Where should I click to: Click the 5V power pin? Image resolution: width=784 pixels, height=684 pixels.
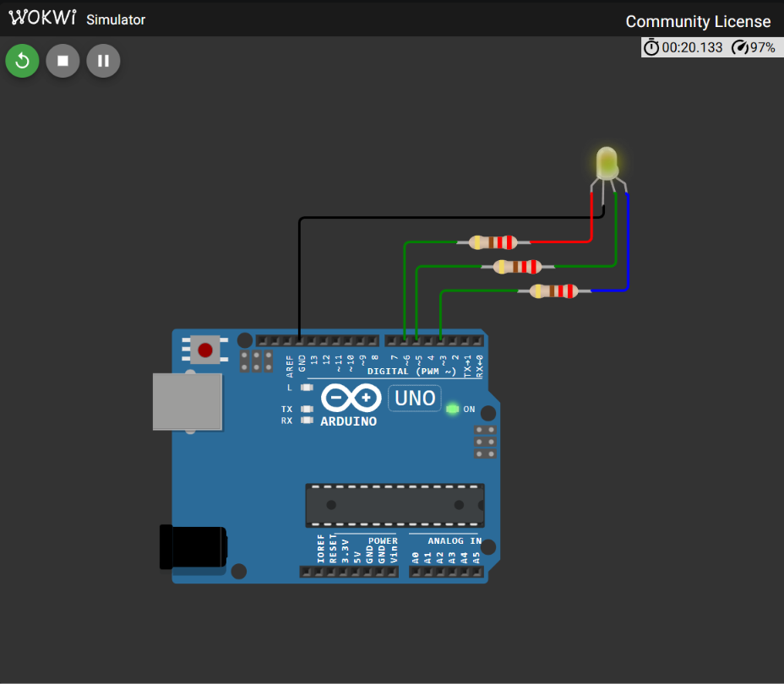356,572
